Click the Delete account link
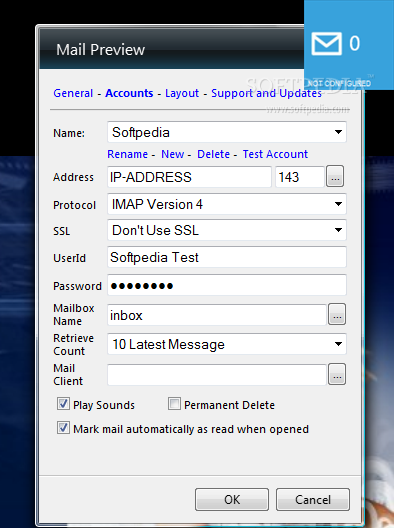The image size is (394, 528). click(214, 154)
